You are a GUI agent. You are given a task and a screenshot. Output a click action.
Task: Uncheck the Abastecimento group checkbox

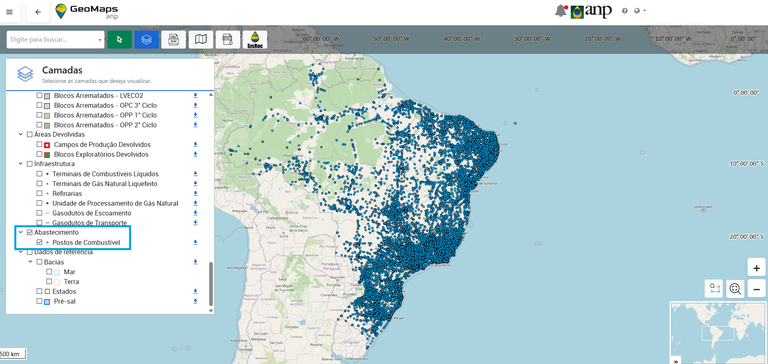pyautogui.click(x=29, y=233)
